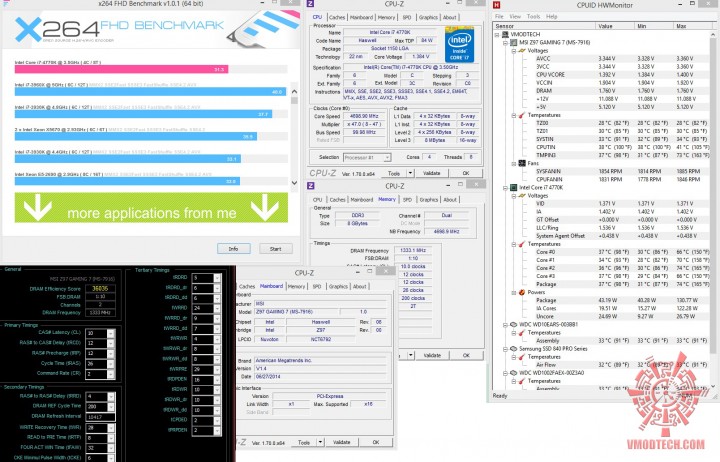The width and height of the screenshot is (720, 462).
Task: Select the MSI Z97 GAMING 7 mainboard icon
Action: click(513, 43)
